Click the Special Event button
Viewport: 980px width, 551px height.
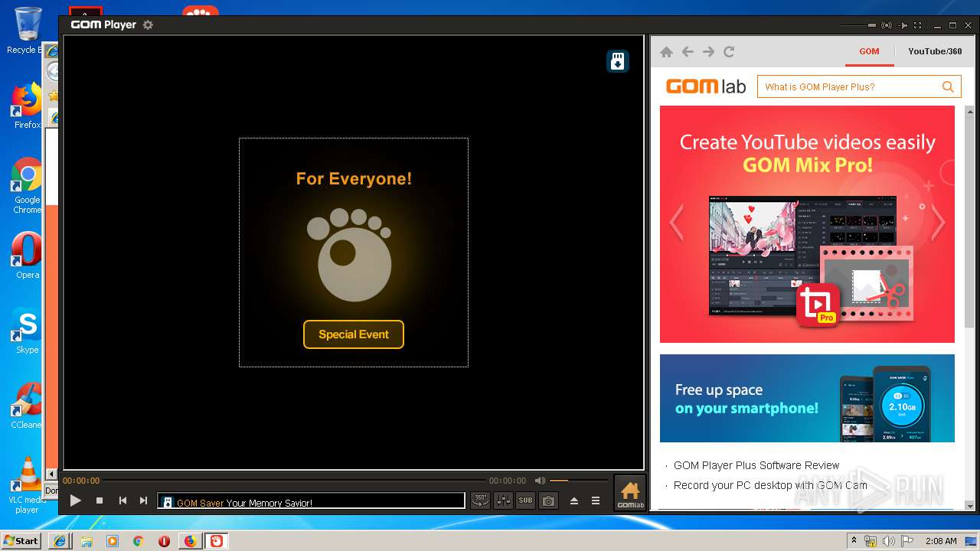[x=354, y=334]
